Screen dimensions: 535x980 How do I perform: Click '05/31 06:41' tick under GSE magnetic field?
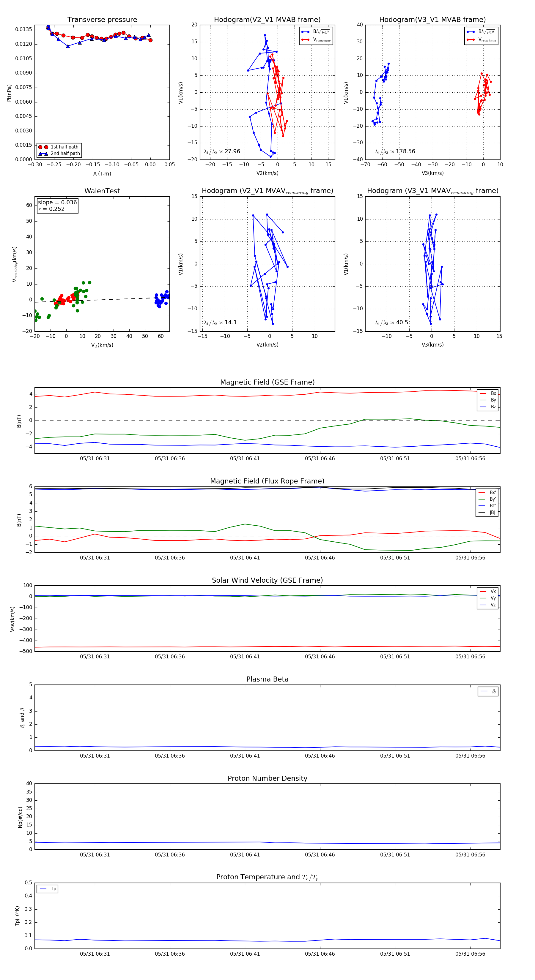[x=245, y=459]
